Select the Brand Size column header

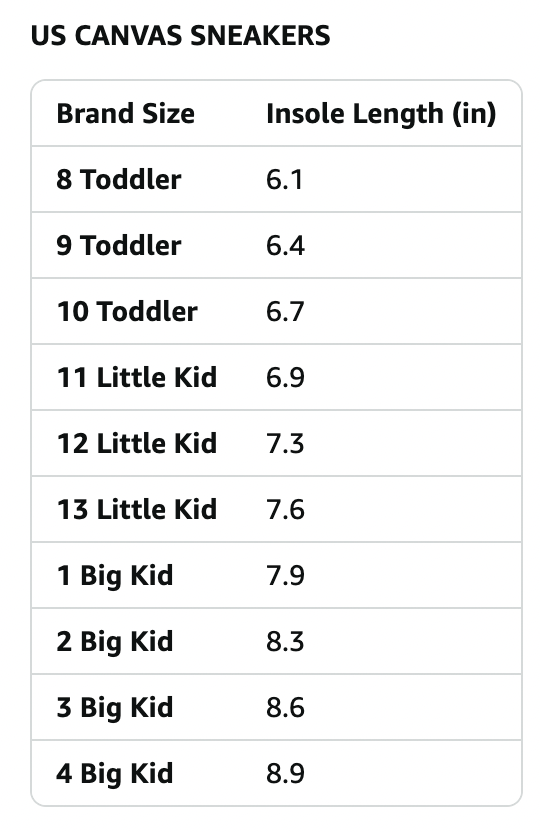coord(126,114)
